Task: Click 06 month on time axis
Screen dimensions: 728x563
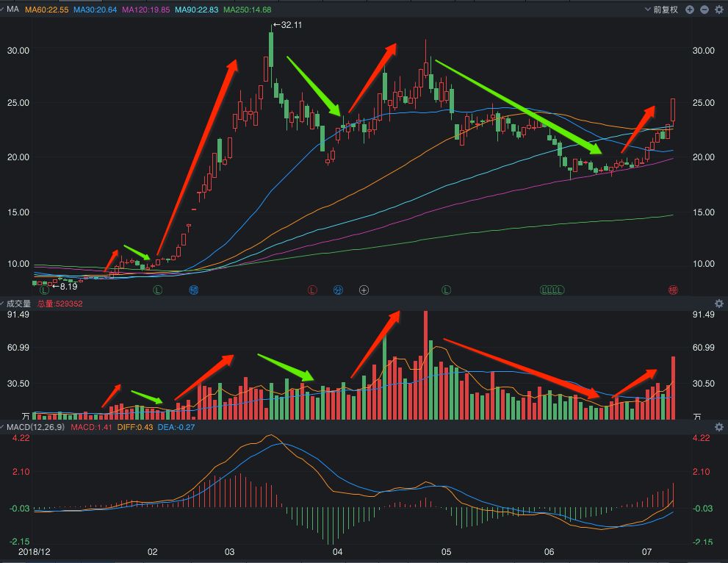Action: pos(549,552)
